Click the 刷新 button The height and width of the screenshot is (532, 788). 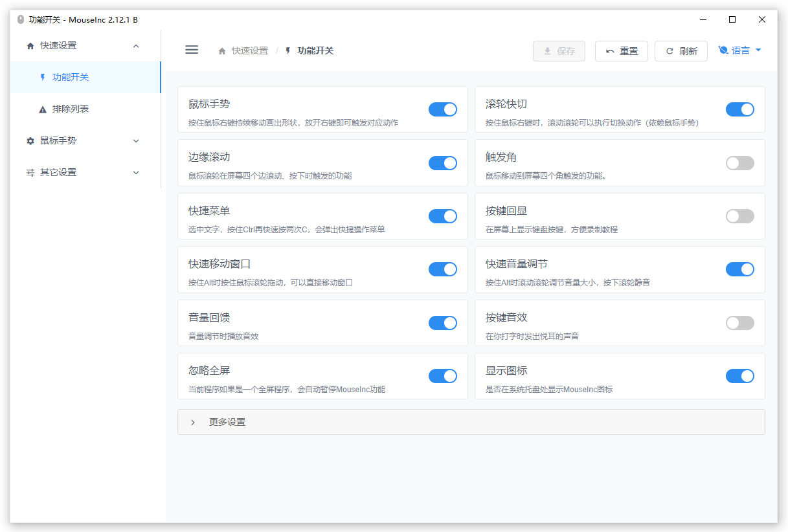[x=681, y=51]
